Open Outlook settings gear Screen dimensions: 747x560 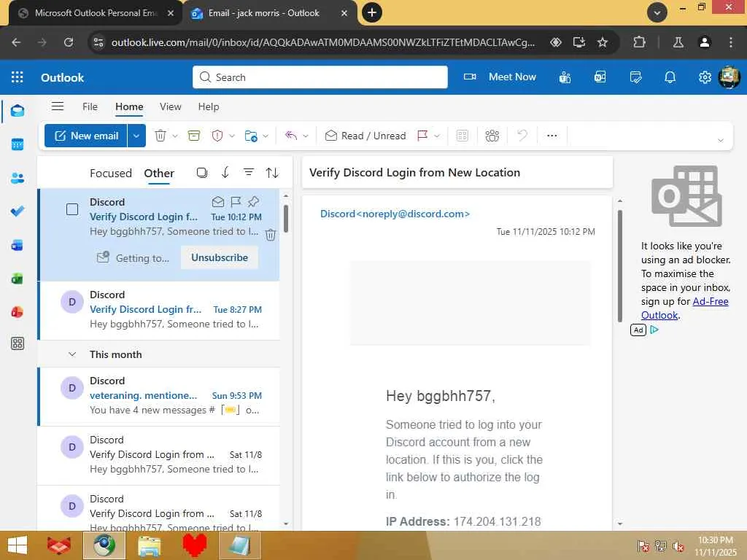[x=705, y=77]
